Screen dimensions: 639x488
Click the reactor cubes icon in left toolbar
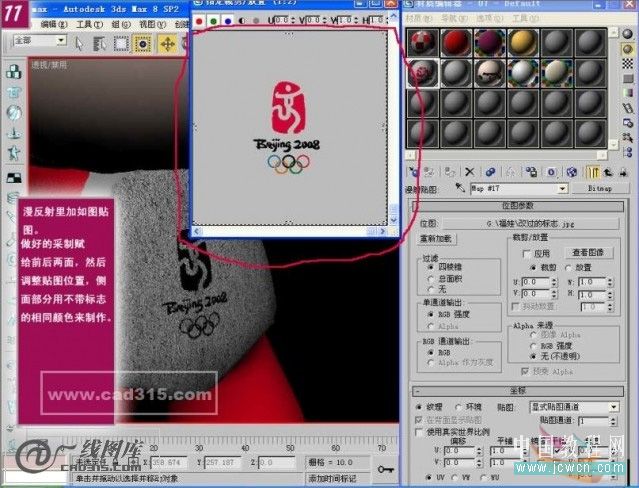point(14,72)
